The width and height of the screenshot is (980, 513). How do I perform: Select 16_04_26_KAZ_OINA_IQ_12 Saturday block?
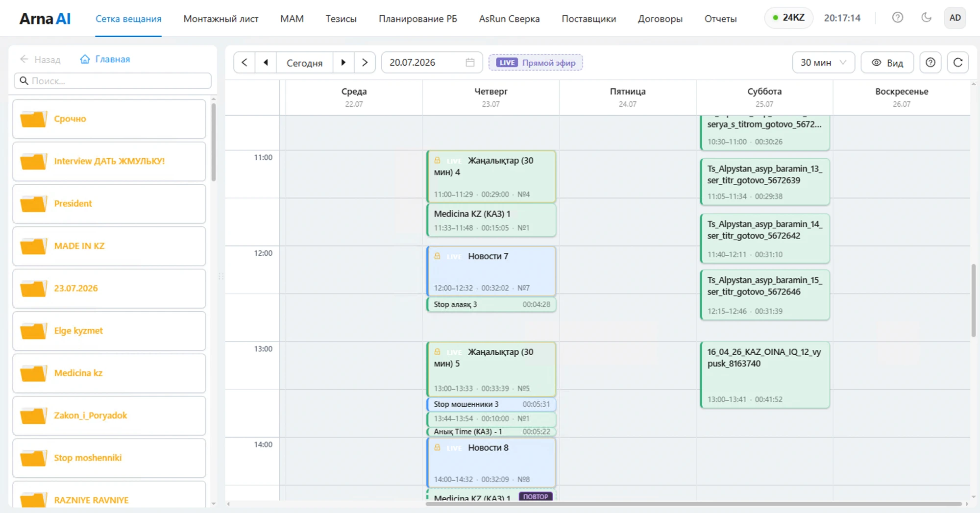click(x=765, y=375)
